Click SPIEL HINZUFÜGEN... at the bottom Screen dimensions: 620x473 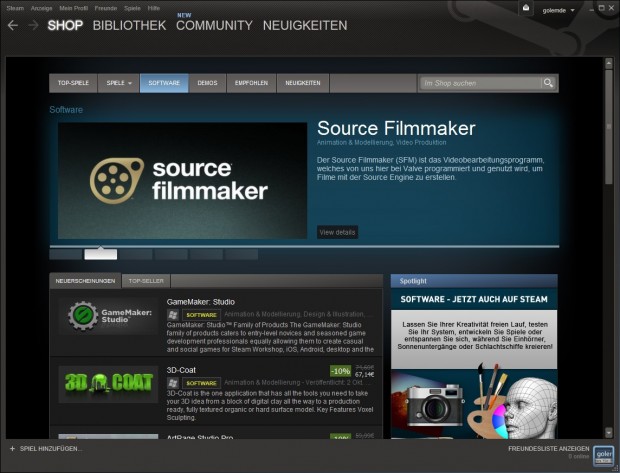[51, 448]
